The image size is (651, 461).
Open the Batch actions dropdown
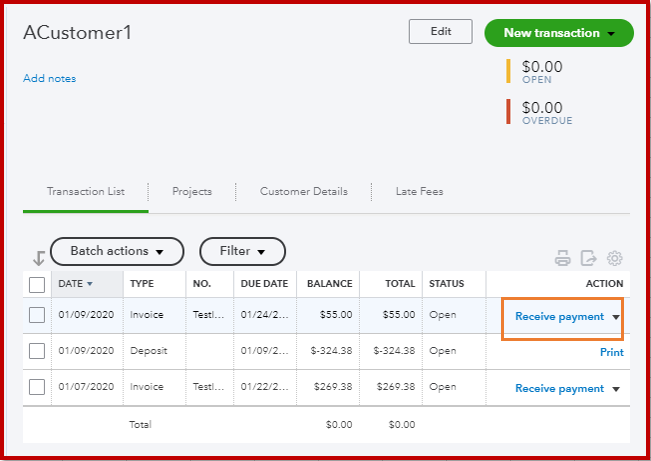pos(117,251)
